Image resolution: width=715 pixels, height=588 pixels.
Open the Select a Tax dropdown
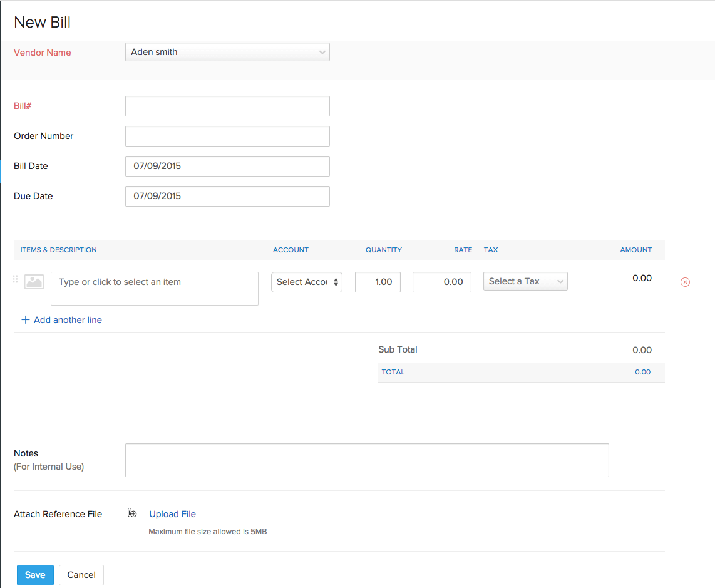[525, 282]
